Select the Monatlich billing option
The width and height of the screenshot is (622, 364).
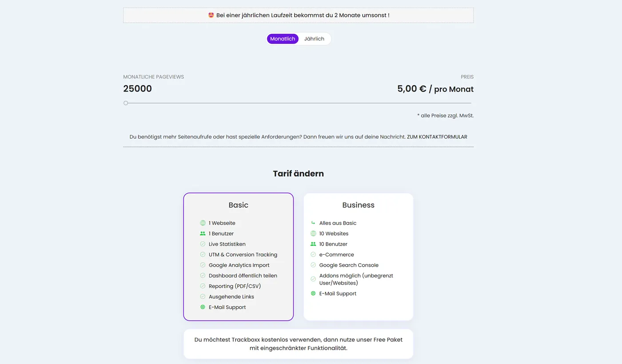(283, 39)
